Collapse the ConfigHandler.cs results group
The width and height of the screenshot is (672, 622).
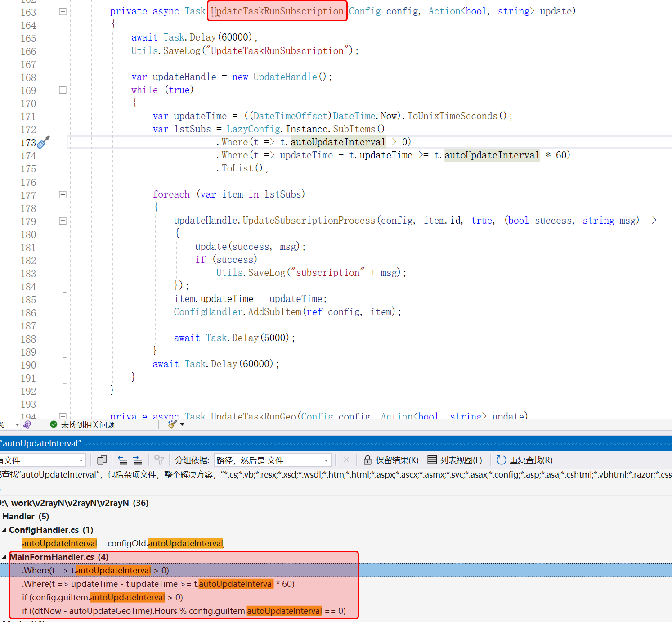tap(4, 530)
